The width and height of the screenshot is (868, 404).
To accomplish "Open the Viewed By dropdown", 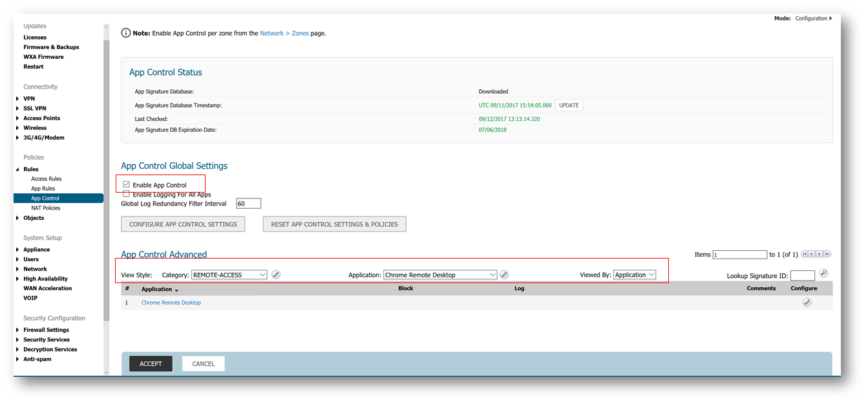I will pyautogui.click(x=635, y=275).
